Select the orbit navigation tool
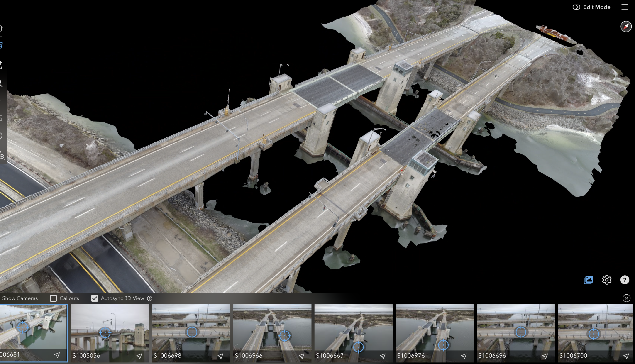 click(x=1, y=46)
